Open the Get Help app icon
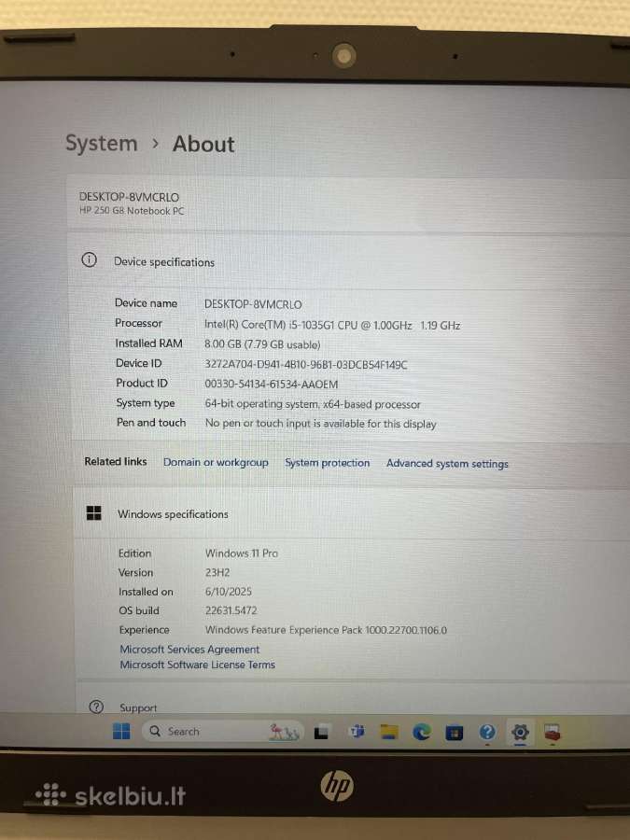 coord(487,732)
